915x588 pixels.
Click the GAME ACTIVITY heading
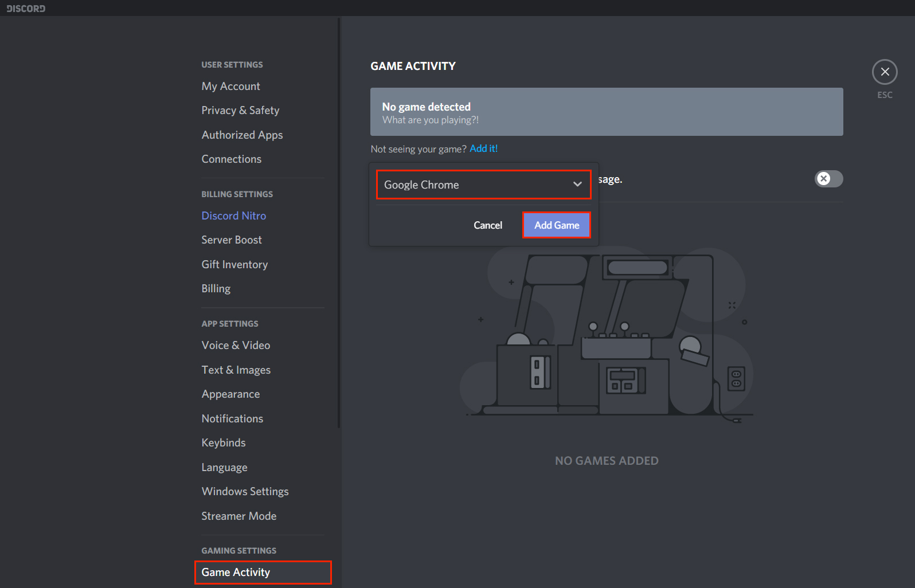tap(413, 66)
